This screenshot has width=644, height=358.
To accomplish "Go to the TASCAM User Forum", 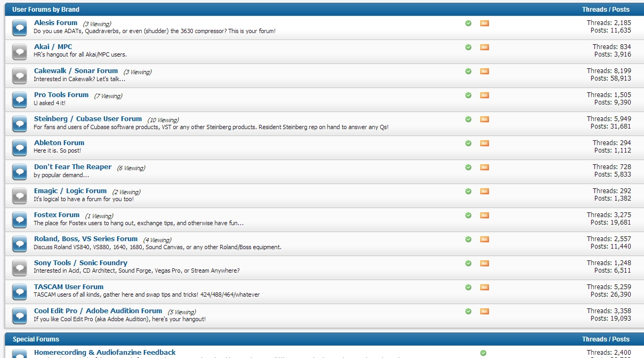I will tap(69, 287).
